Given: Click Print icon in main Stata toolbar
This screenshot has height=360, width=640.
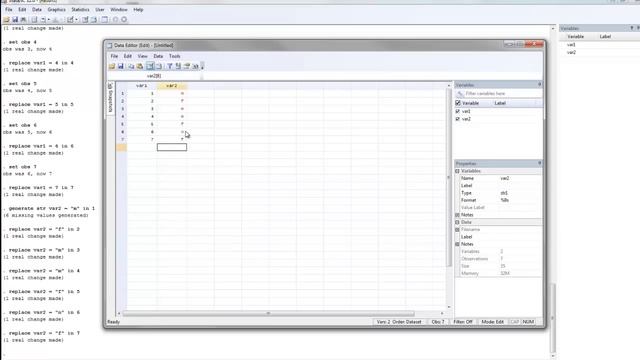Looking at the screenshot, I should tap(23, 19).
